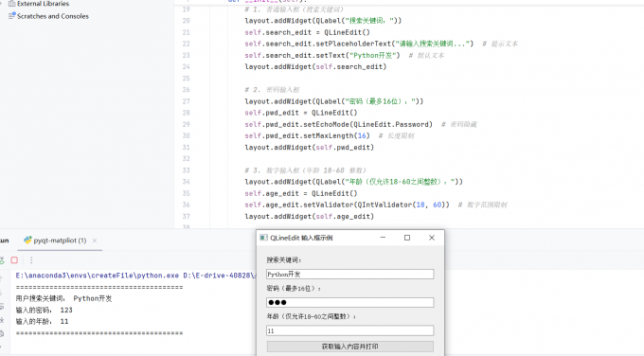Click the QLineEdit dialog's title bar app icon

point(263,238)
